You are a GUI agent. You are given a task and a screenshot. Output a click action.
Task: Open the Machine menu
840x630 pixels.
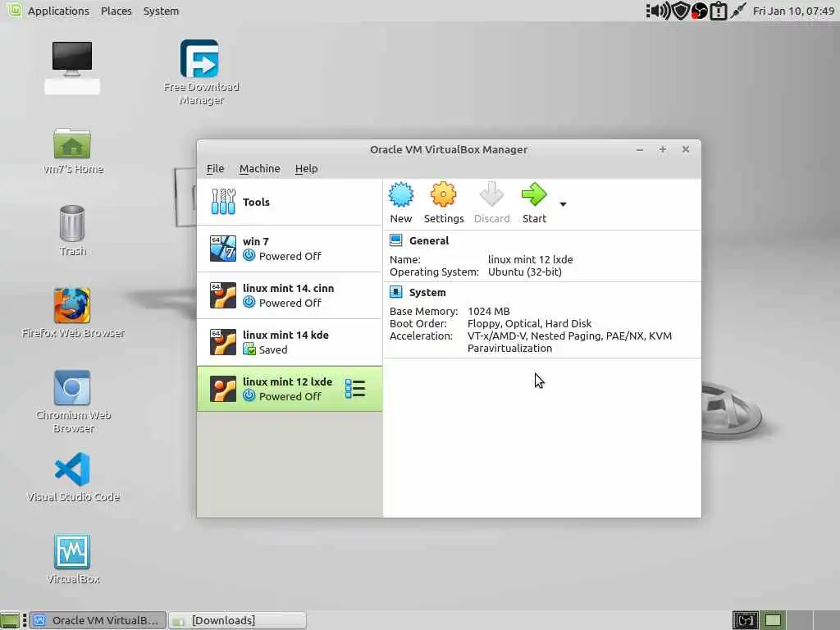(260, 169)
